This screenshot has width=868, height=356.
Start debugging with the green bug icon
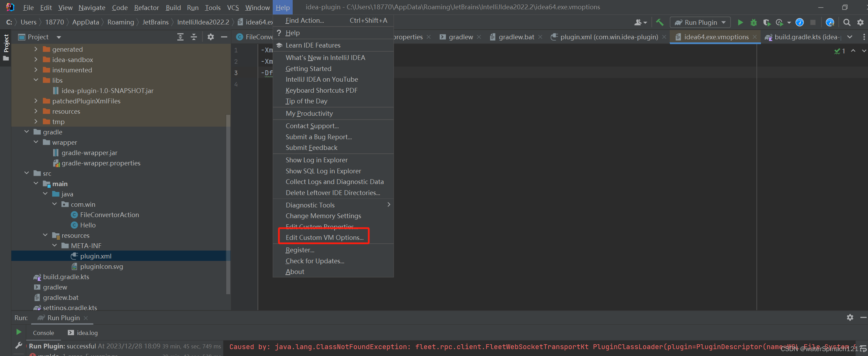tap(754, 22)
